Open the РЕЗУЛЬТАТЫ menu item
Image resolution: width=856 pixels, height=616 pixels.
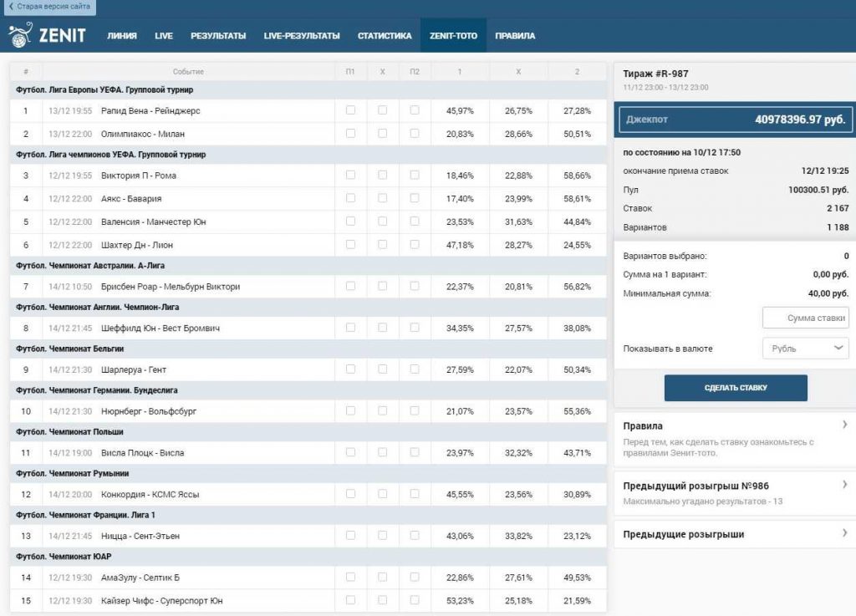click(x=218, y=35)
